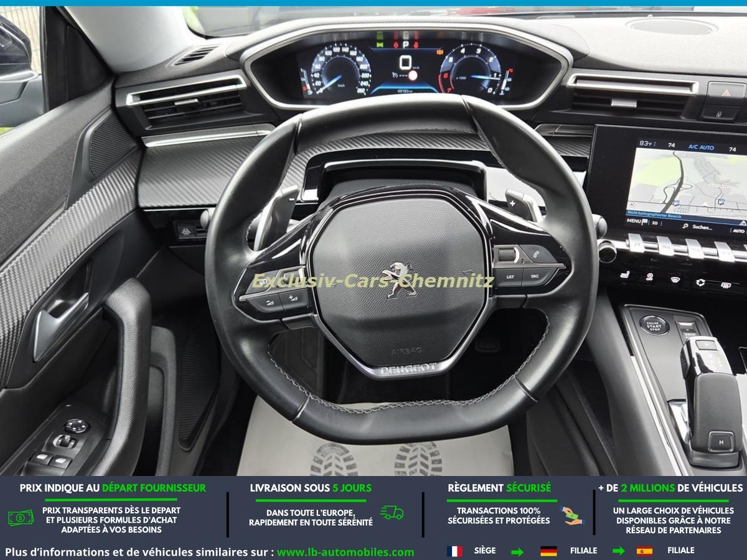Click the German flag in the banner
This screenshot has width=747, height=560.
tap(548, 551)
